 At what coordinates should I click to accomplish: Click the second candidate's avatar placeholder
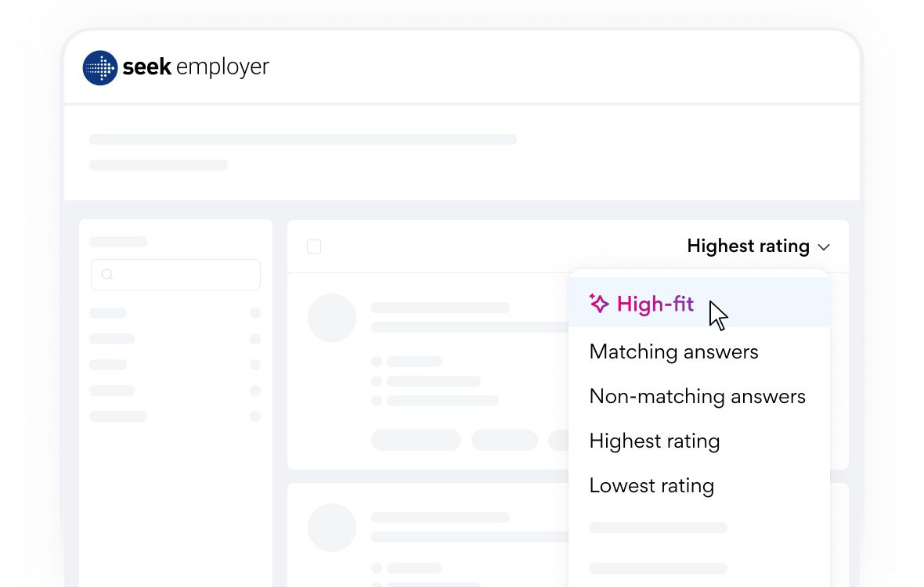332,527
